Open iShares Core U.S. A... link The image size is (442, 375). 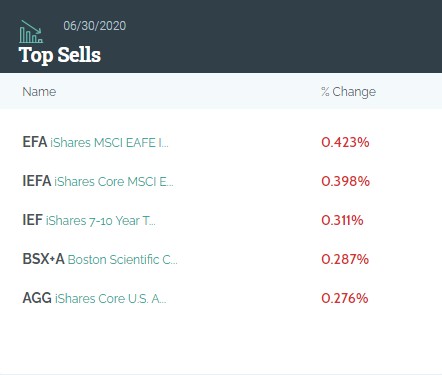(110, 299)
